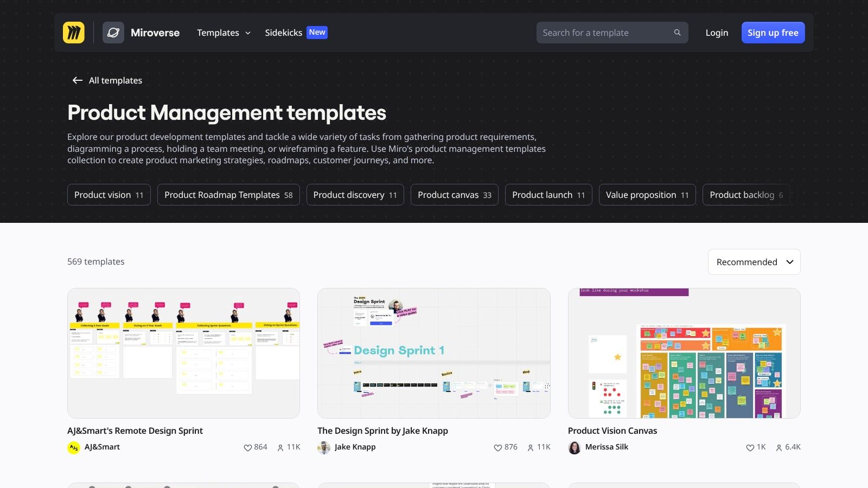Click the yellow Miro logo icon

74,33
